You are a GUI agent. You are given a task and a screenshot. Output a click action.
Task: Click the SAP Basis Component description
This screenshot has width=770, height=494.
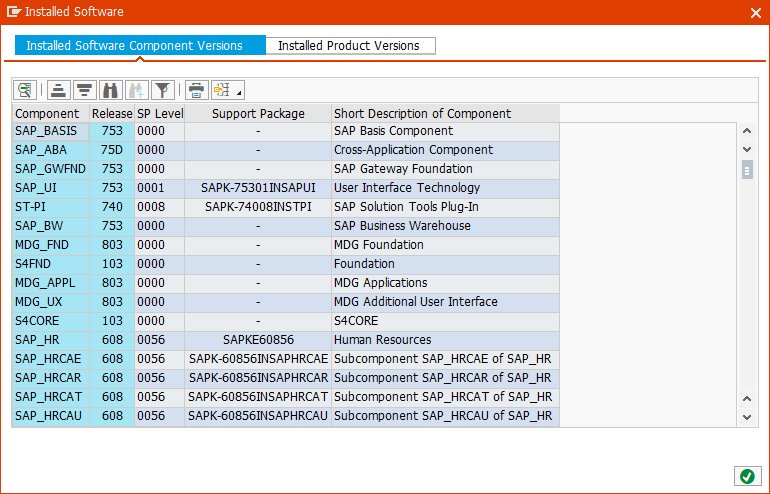(445, 131)
